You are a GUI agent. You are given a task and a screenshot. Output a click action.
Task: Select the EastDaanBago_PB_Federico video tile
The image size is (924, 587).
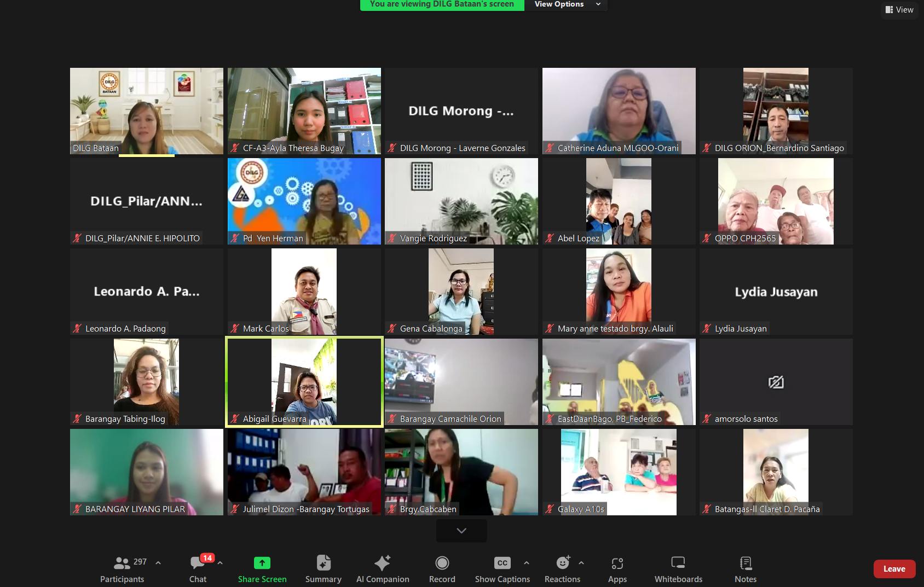coord(619,382)
